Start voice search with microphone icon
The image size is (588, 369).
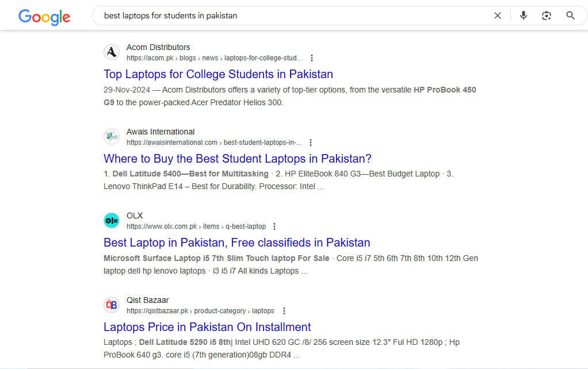(524, 16)
